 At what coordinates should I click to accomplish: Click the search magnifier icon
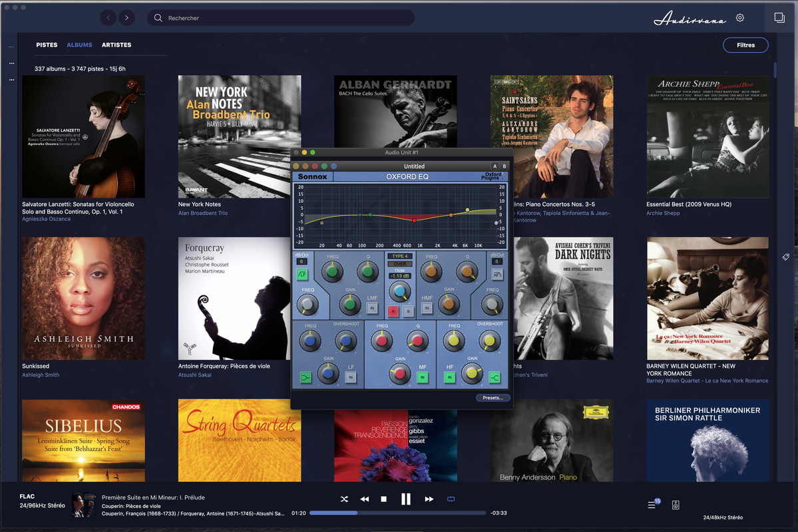pyautogui.click(x=158, y=18)
